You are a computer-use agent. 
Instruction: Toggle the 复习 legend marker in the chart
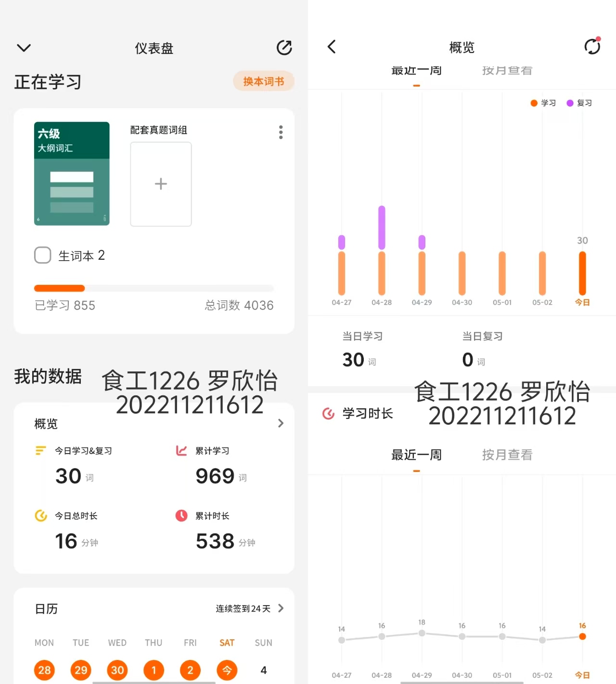570,103
